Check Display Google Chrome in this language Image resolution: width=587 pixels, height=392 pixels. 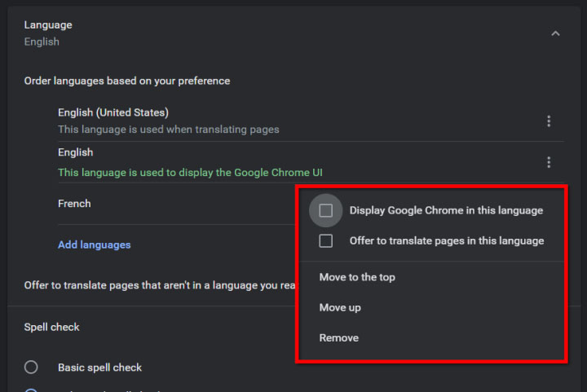point(325,210)
